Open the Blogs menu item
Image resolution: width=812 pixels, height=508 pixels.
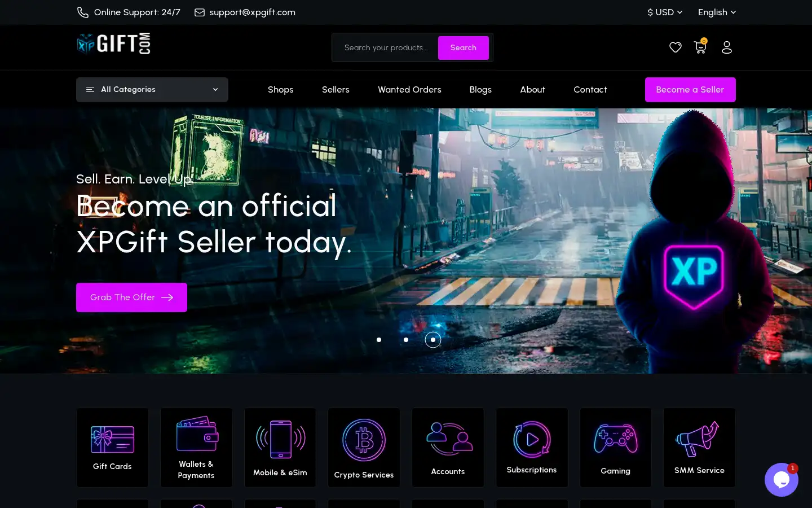(x=480, y=90)
